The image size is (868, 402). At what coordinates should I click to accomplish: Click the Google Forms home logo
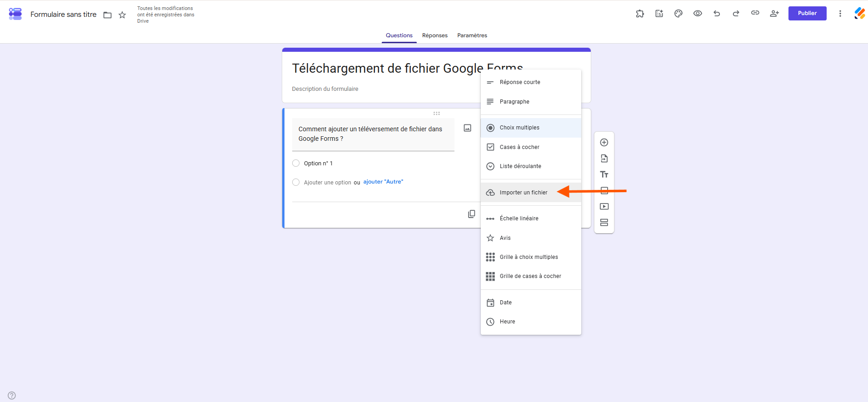tap(15, 14)
